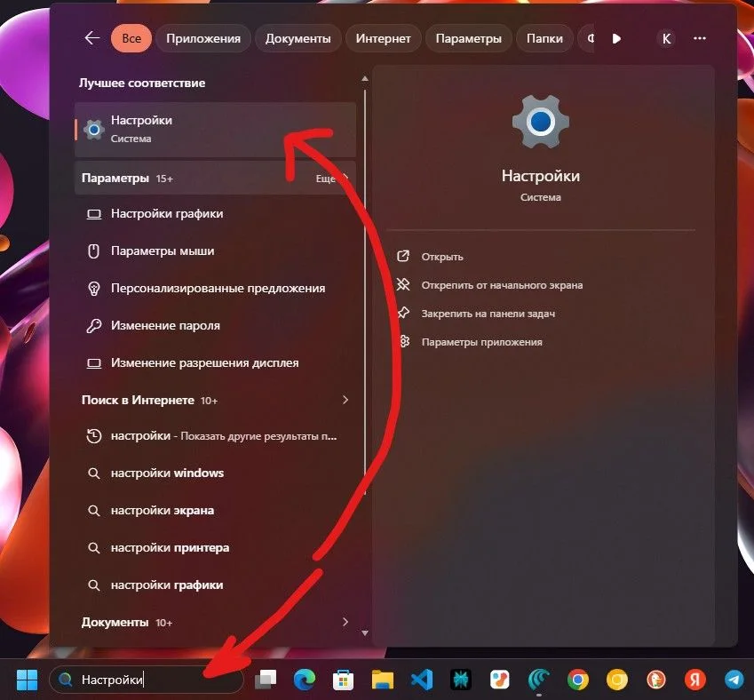
Task: Click the taskbar search field with Настройки
Action: [147, 680]
